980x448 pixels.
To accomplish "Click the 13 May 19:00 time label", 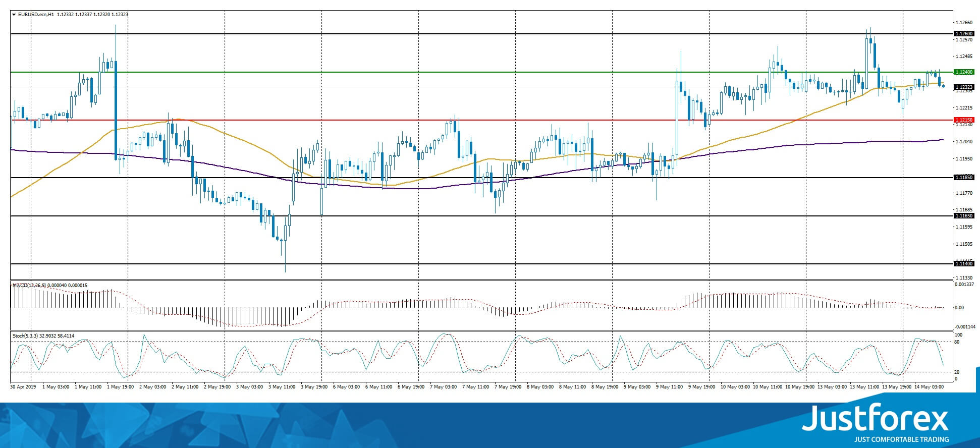I will tap(897, 387).
